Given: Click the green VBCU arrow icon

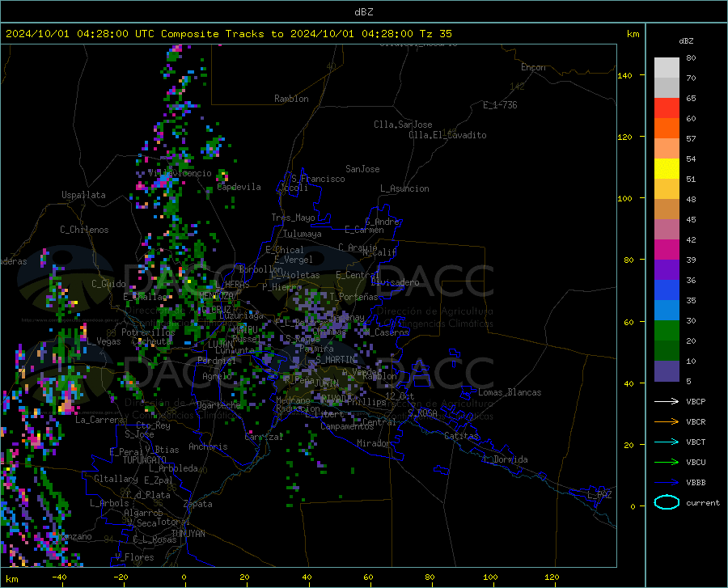Looking at the screenshot, I should tap(667, 463).
